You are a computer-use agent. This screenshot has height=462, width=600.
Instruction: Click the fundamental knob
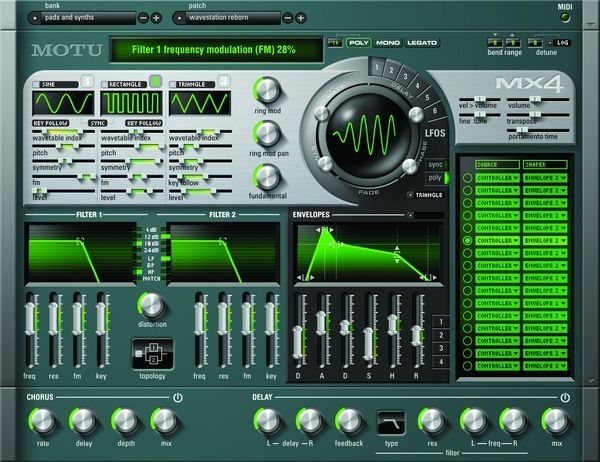(267, 177)
